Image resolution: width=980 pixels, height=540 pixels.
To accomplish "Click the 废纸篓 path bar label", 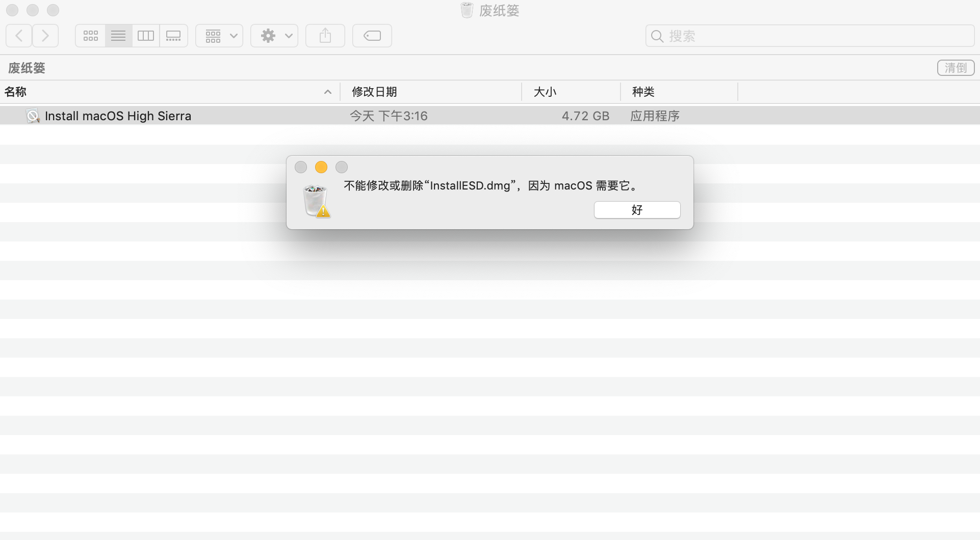I will coord(27,68).
